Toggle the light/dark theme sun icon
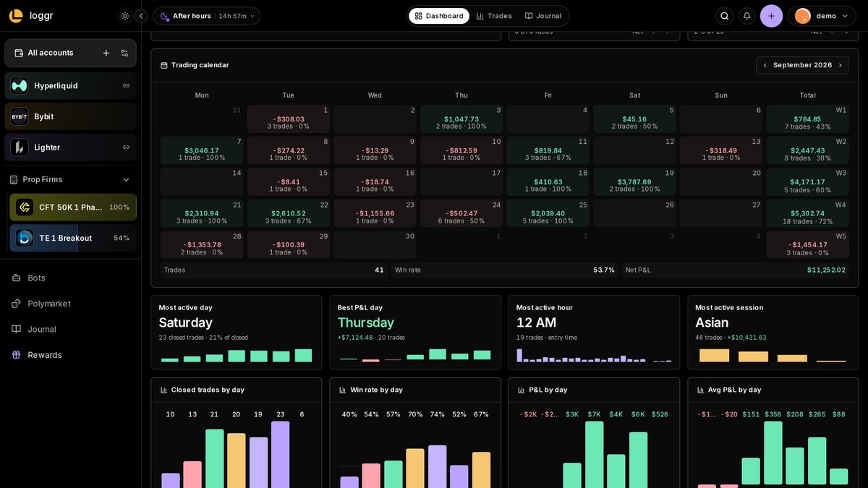Image resolution: width=868 pixels, height=488 pixels. [x=125, y=16]
